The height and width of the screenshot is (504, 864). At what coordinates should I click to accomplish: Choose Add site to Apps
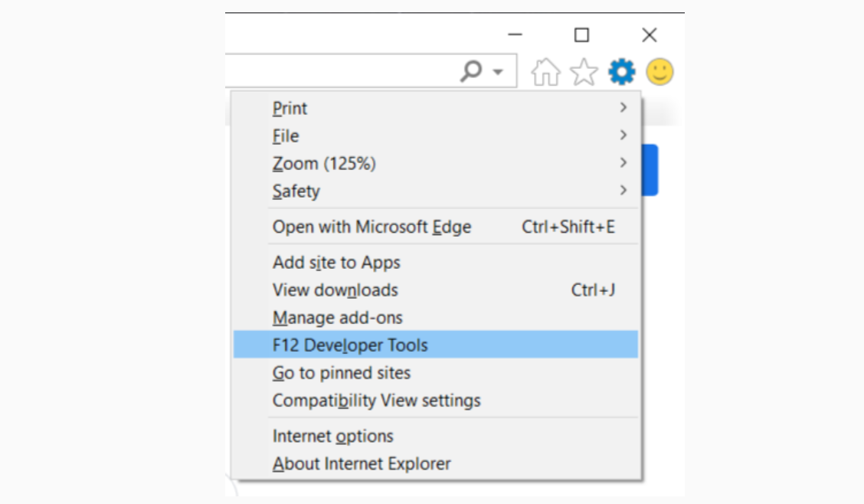[337, 262]
